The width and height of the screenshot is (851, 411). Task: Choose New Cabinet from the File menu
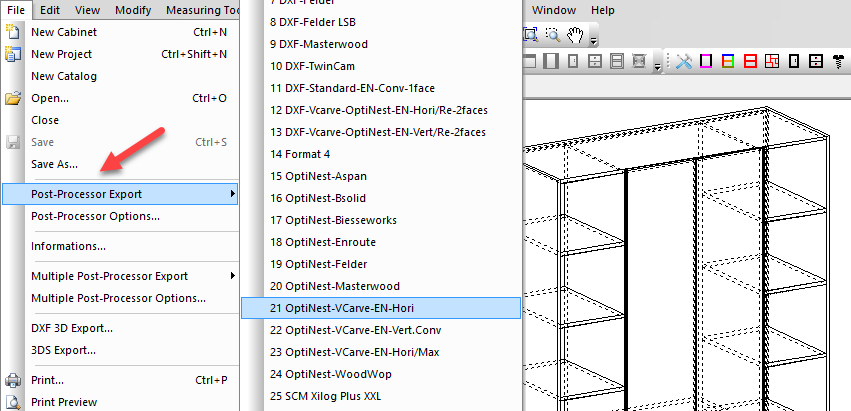tap(120, 32)
